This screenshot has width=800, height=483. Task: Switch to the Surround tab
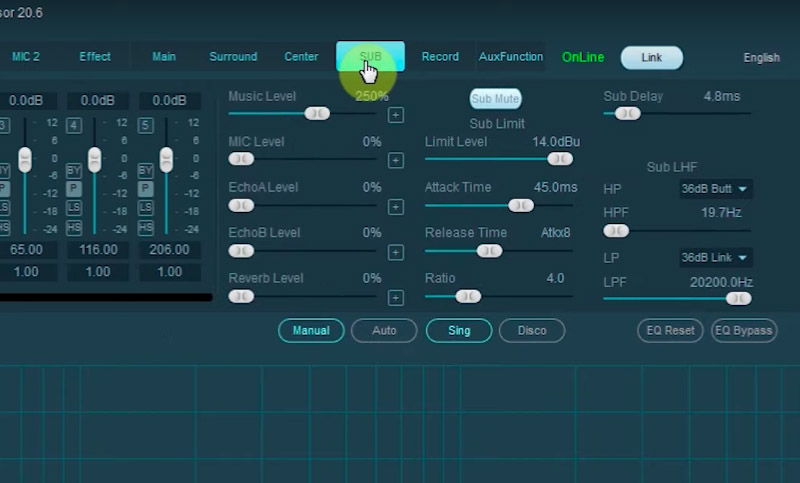(x=233, y=57)
